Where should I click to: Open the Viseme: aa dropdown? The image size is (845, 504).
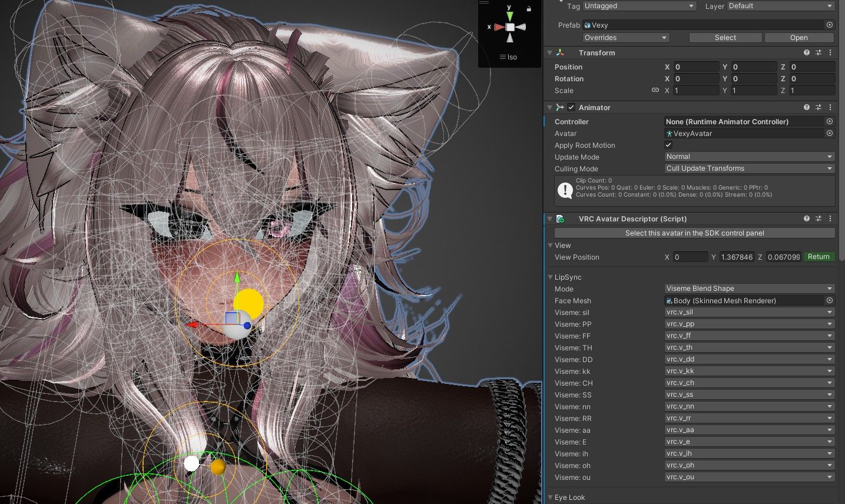pyautogui.click(x=750, y=430)
